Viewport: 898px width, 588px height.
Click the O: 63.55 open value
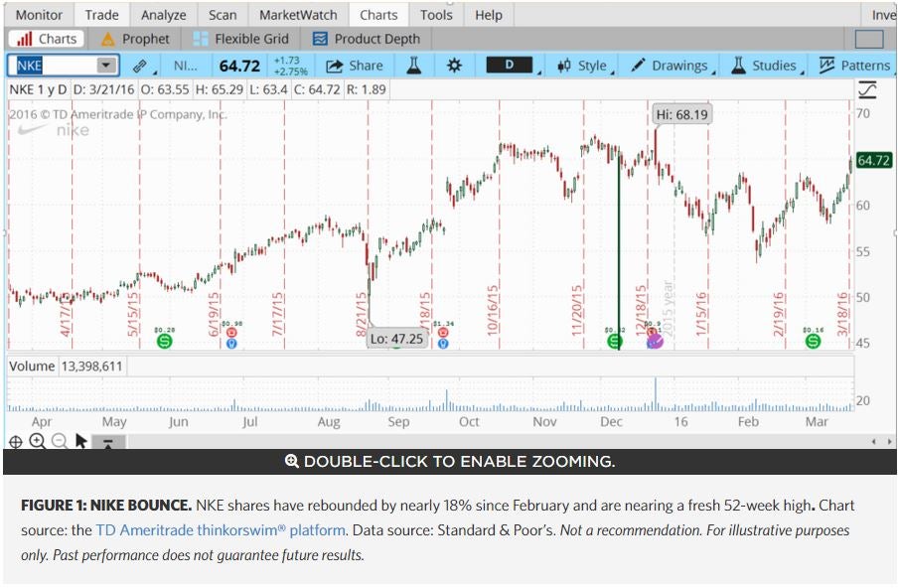(165, 89)
